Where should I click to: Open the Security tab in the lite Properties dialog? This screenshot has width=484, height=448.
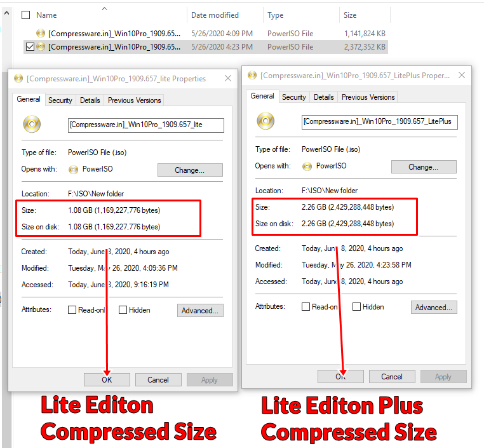pyautogui.click(x=60, y=100)
